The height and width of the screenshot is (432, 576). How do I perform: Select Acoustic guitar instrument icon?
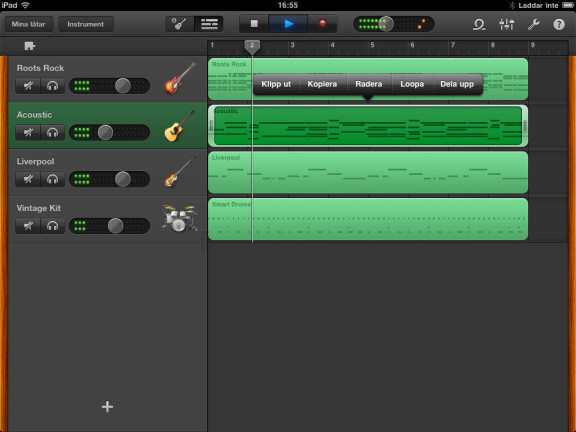tap(179, 126)
